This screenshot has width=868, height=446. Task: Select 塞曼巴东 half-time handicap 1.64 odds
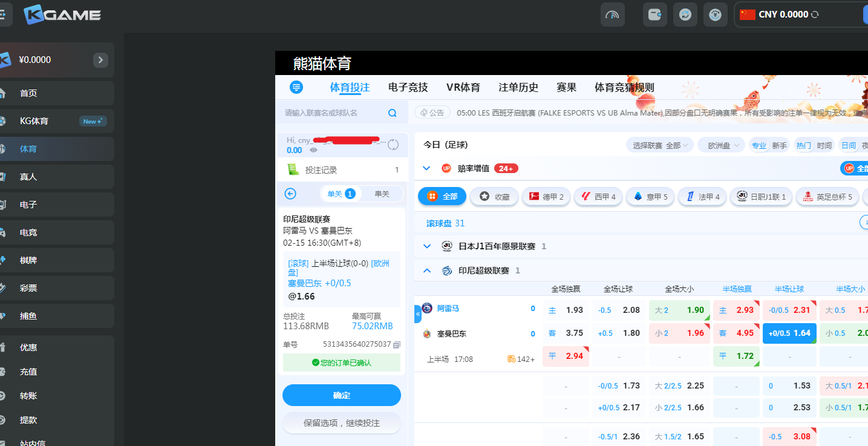click(x=789, y=333)
